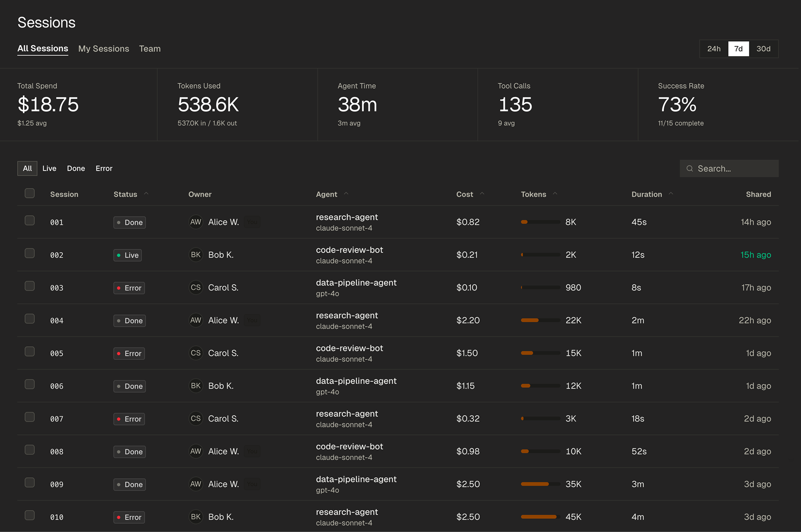Switch to the Team tab

coord(150,49)
